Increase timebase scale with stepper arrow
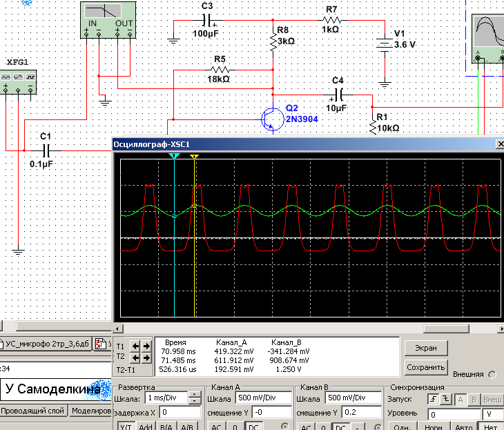Screen dimensions: 504x430 195,395
